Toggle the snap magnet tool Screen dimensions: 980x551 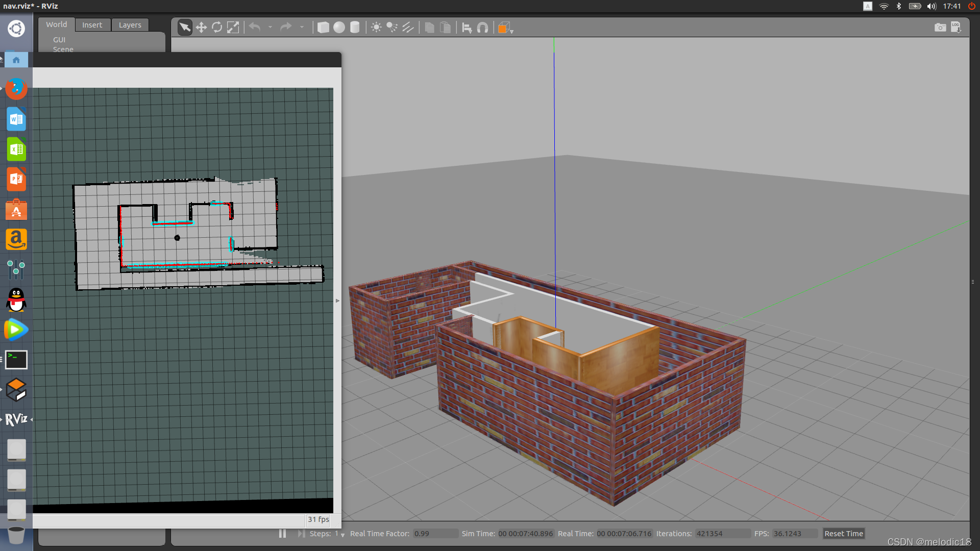[x=482, y=28]
